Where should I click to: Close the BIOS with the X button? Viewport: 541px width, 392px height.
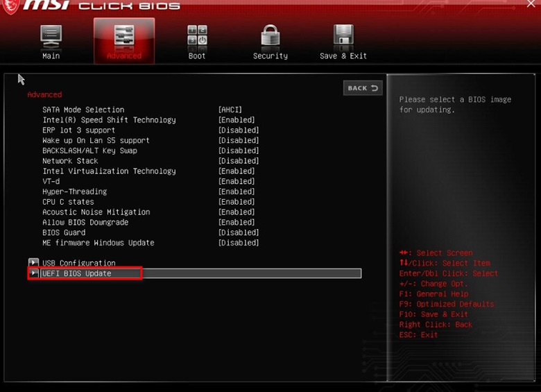pos(531,3)
